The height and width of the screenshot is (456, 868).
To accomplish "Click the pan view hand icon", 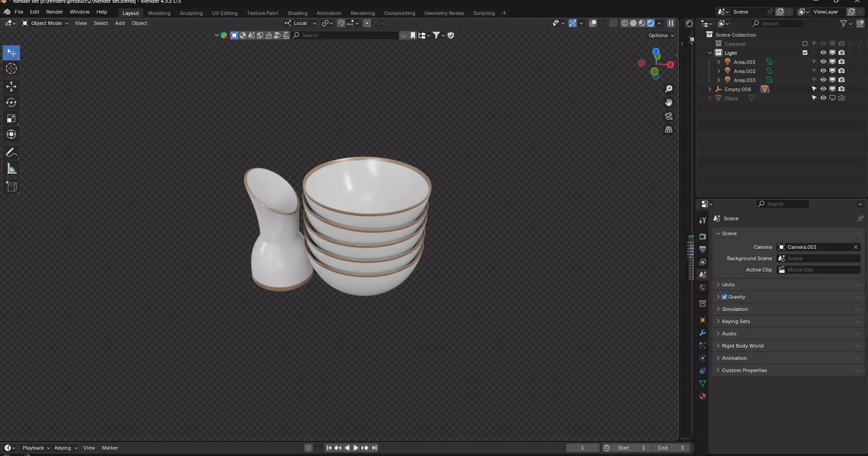I will (669, 102).
